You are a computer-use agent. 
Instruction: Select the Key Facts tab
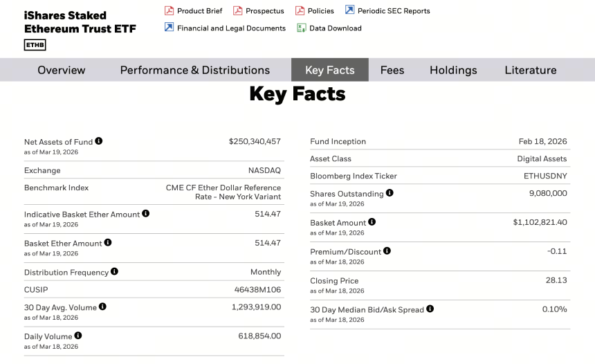point(330,70)
